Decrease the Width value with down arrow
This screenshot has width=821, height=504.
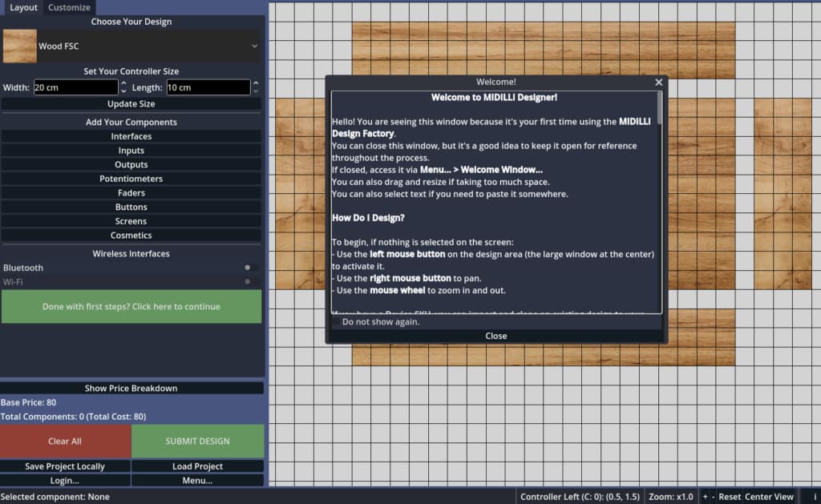123,91
